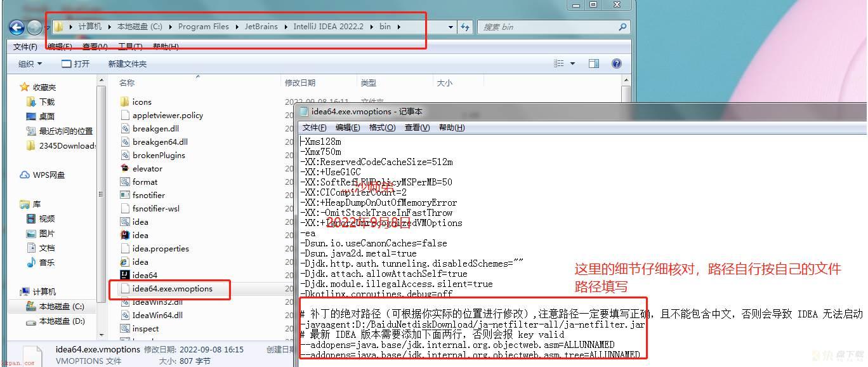The width and height of the screenshot is (868, 367).
Task: Open the 查看(V) menu in Notepad
Action: pos(417,128)
